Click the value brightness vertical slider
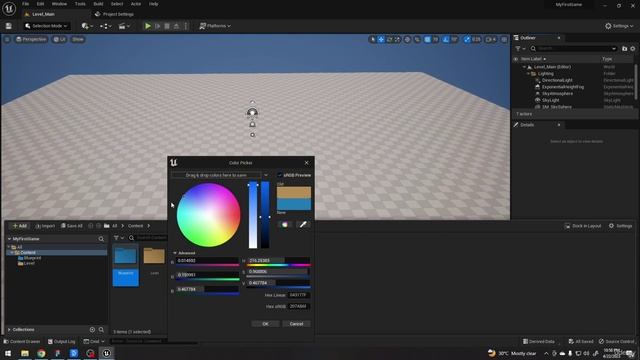This screenshot has height=360, width=640. (265, 215)
